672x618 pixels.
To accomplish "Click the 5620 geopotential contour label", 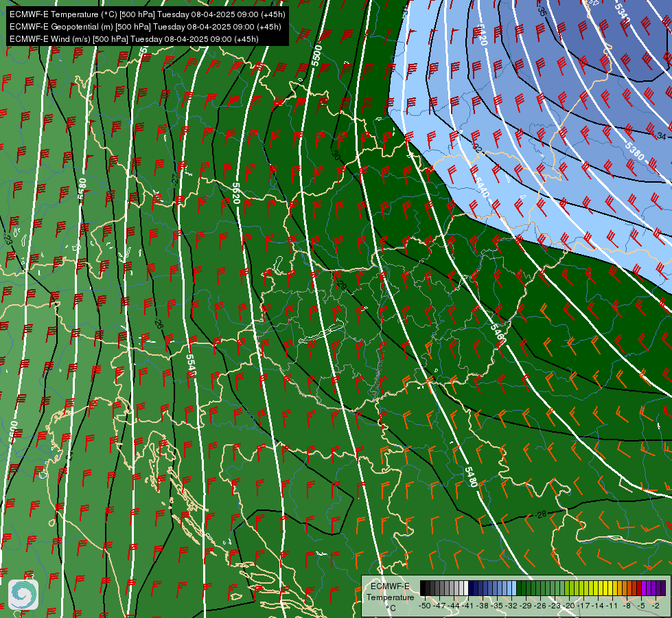I will coord(236,193).
